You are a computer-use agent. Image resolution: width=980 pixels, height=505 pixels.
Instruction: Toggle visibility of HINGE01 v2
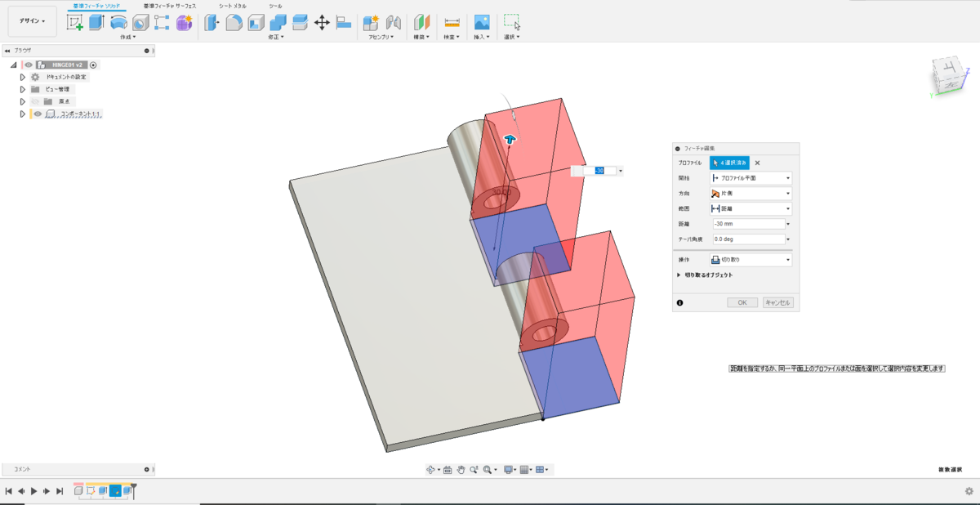click(x=28, y=65)
